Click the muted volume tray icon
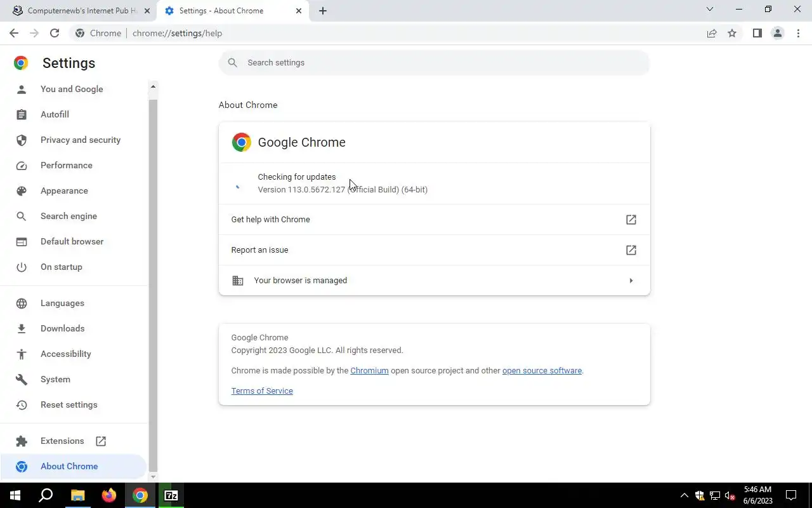The image size is (812, 508). click(730, 495)
